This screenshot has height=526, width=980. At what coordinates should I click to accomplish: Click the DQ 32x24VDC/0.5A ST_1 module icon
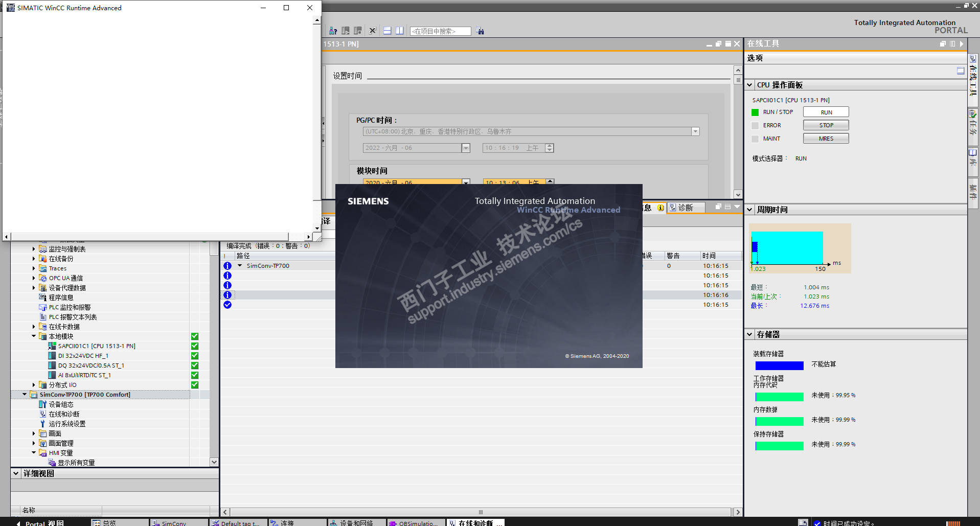[x=52, y=365]
